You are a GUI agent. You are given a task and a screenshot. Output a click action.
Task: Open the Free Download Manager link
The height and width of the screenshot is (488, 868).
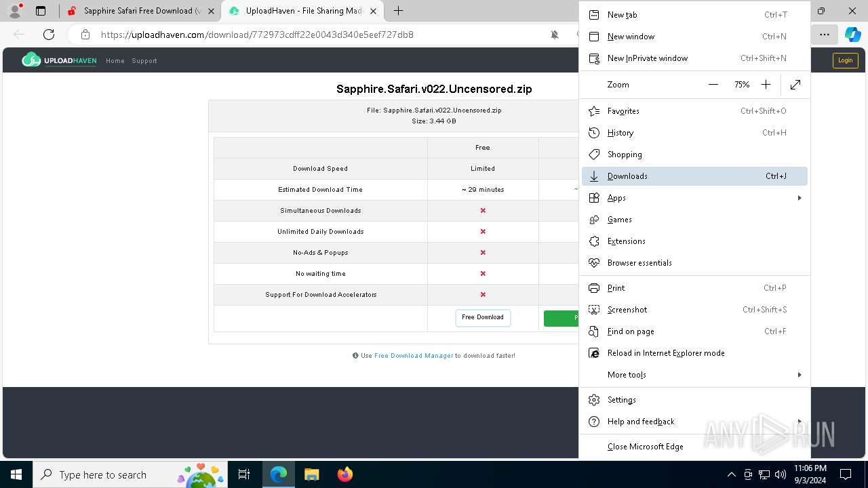point(414,356)
